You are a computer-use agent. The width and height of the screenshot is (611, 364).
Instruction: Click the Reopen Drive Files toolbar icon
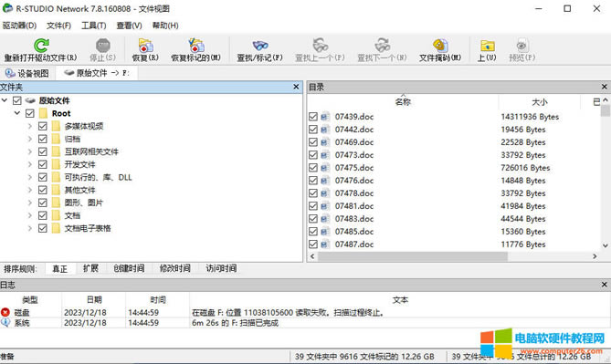click(x=41, y=46)
